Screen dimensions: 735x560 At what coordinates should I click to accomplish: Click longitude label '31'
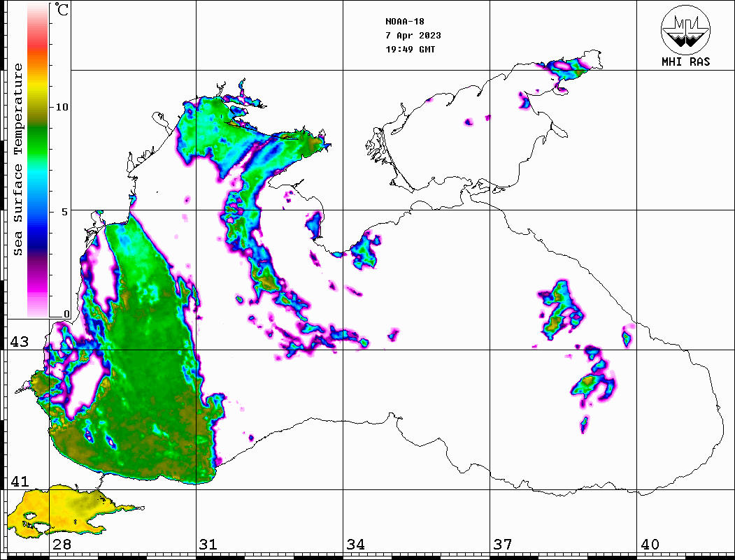point(208,545)
